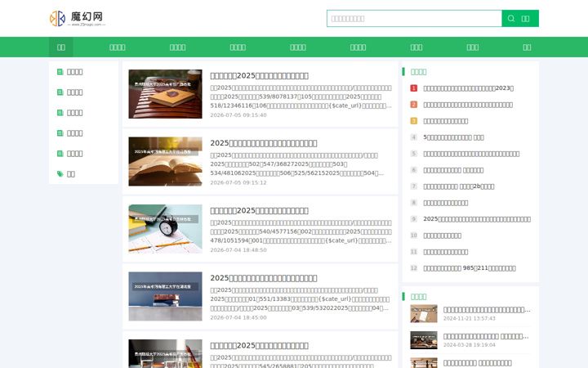Click the timestamp 2026-07-04 18:45:00
Screen dimensions: 588x368
238,317
